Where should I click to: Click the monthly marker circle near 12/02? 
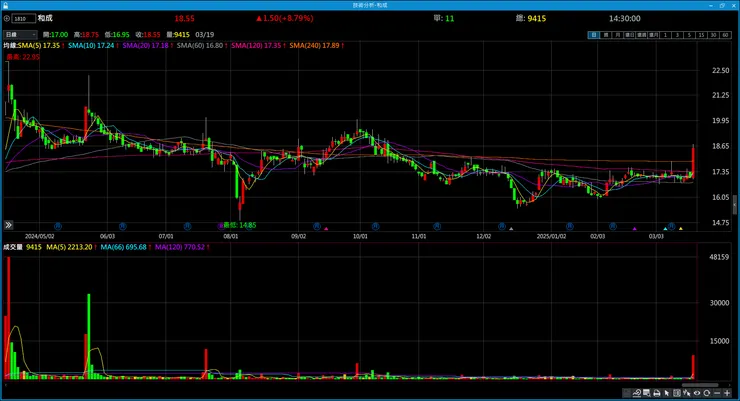coord(502,226)
